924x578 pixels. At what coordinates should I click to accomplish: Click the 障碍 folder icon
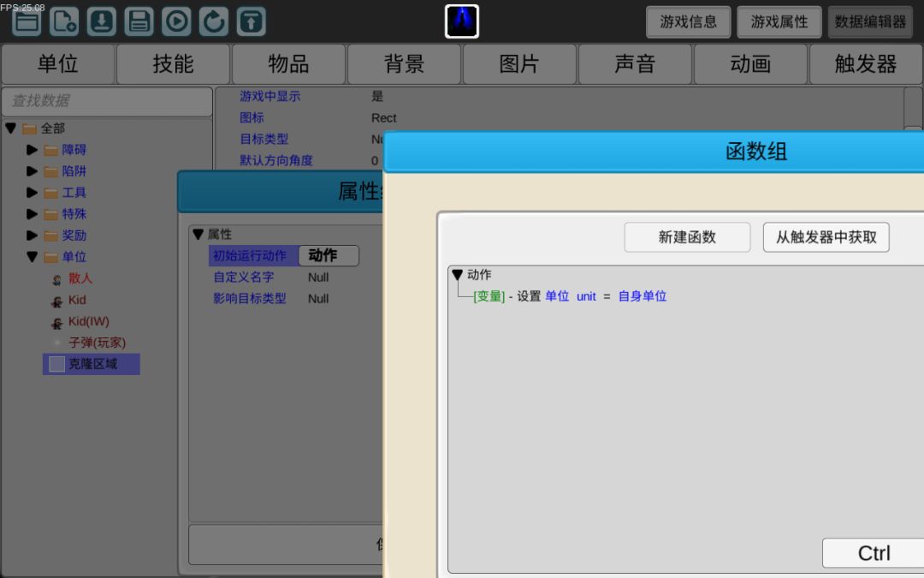point(51,151)
